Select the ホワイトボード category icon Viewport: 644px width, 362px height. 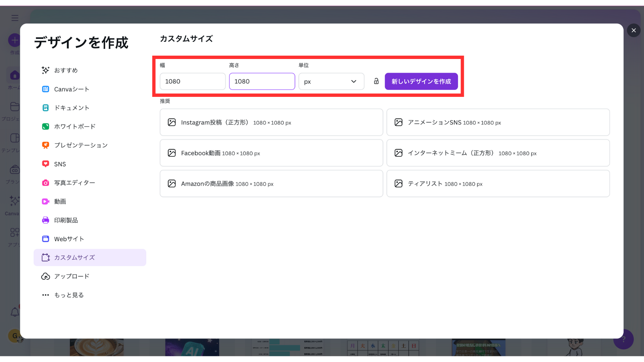click(x=46, y=126)
